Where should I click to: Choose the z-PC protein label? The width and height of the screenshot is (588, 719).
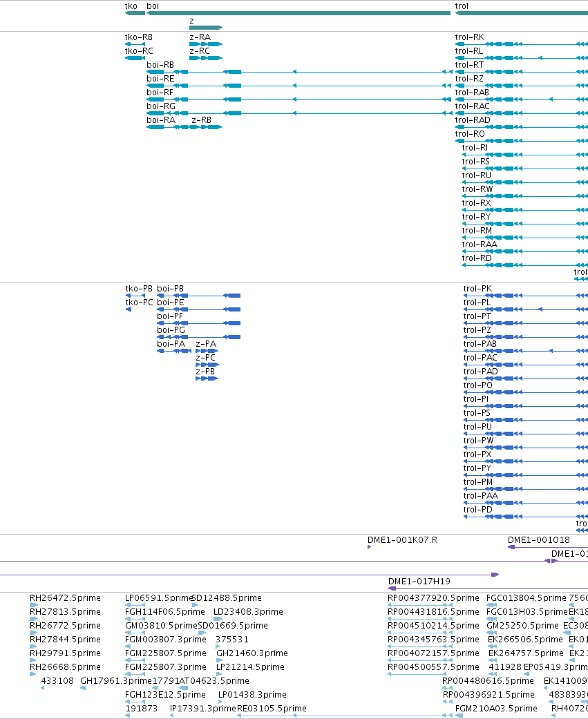[205, 357]
